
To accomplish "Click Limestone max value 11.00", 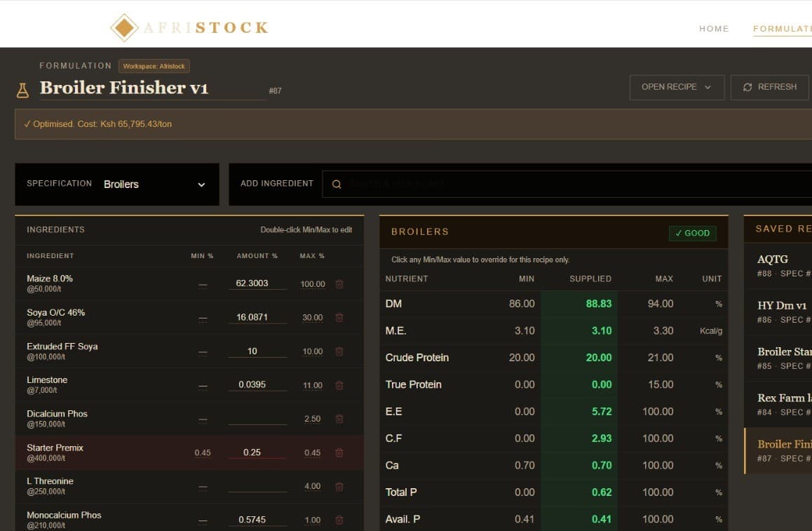I will point(312,385).
